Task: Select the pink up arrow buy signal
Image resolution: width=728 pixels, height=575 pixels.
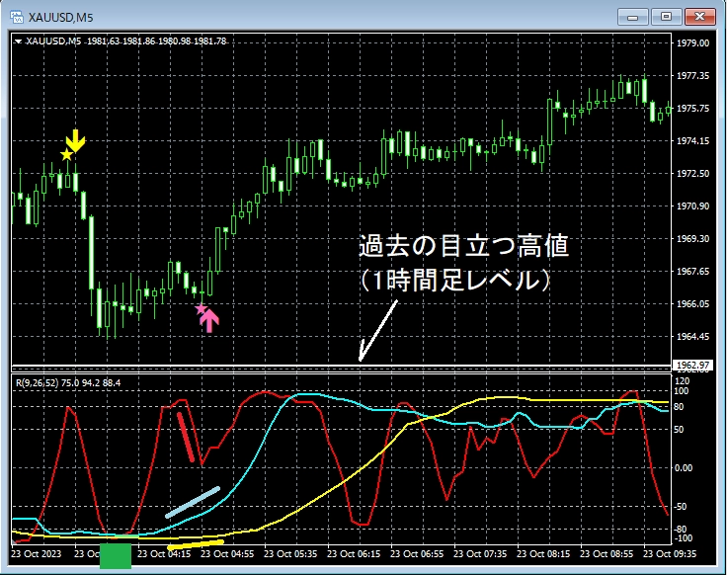Action: coord(209,320)
